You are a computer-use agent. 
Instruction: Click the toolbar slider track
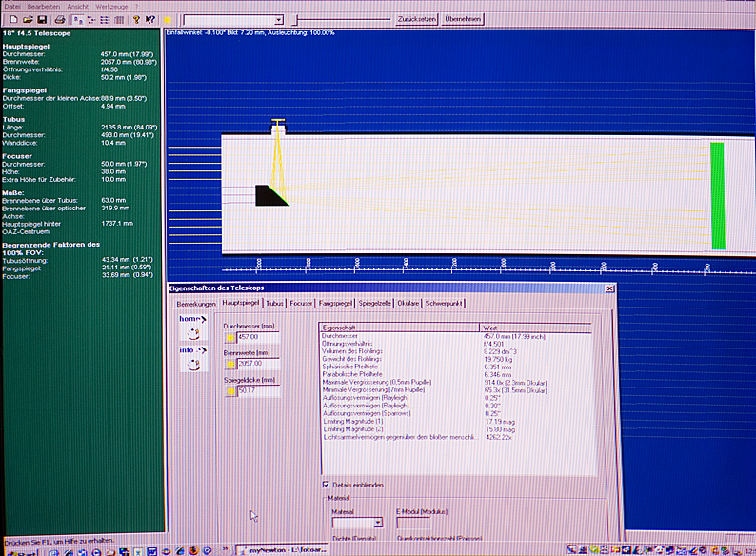click(343, 19)
